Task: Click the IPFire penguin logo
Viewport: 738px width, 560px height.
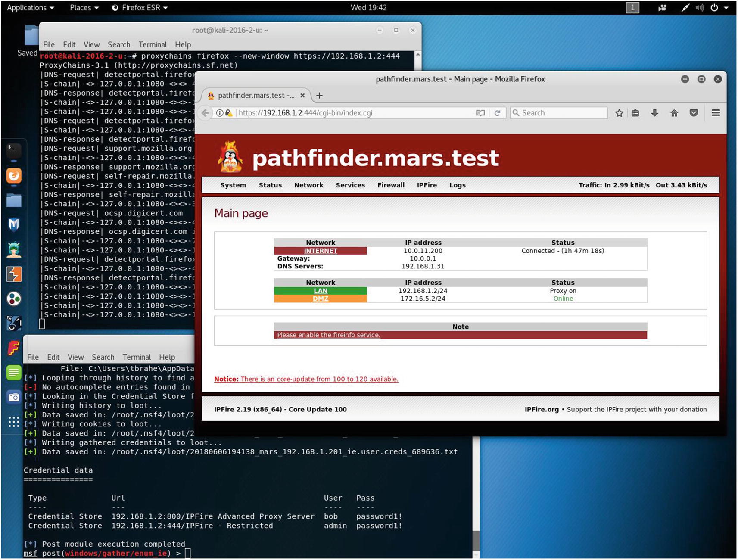Action: coord(230,157)
